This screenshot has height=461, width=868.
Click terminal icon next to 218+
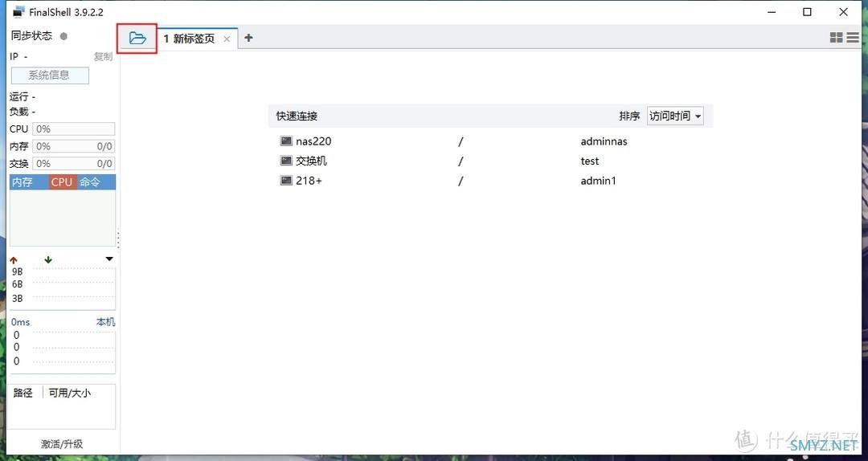pos(285,180)
